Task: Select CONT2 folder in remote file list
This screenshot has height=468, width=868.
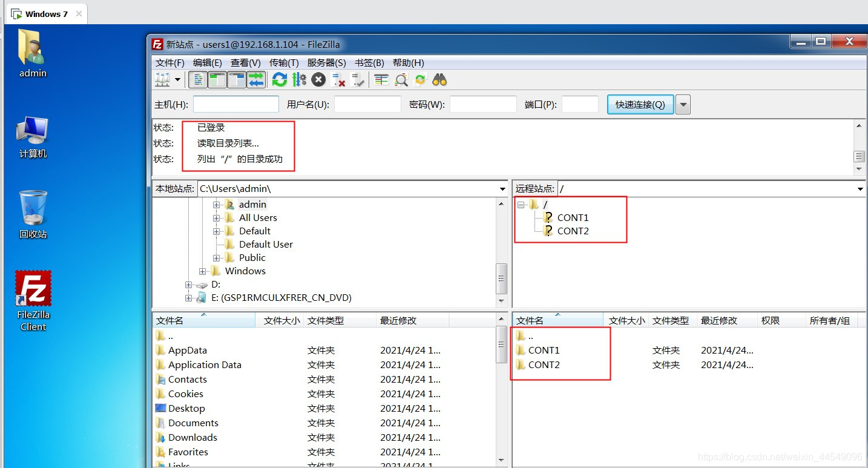Action: (x=544, y=365)
